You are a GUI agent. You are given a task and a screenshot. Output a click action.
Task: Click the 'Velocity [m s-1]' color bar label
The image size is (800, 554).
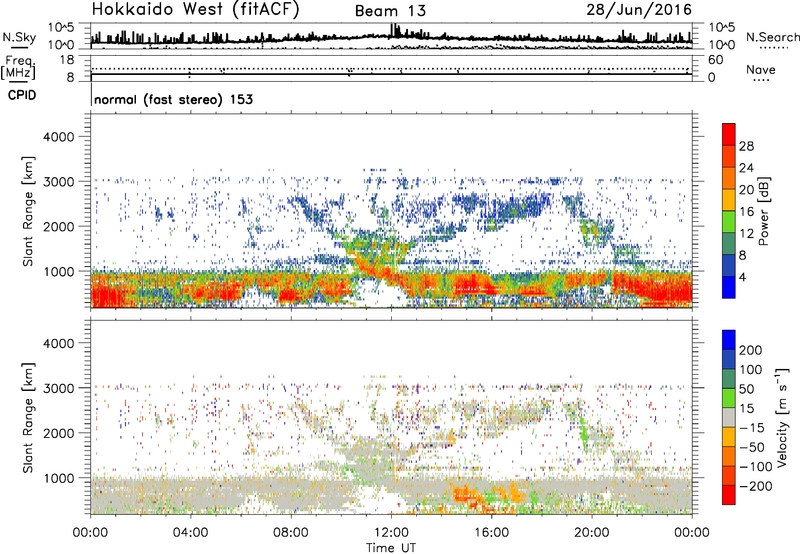click(781, 417)
